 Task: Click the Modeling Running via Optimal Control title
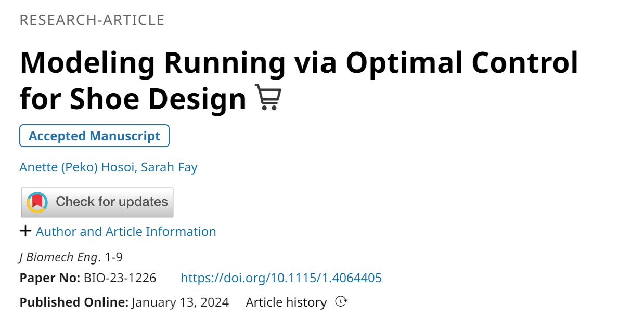(299, 62)
